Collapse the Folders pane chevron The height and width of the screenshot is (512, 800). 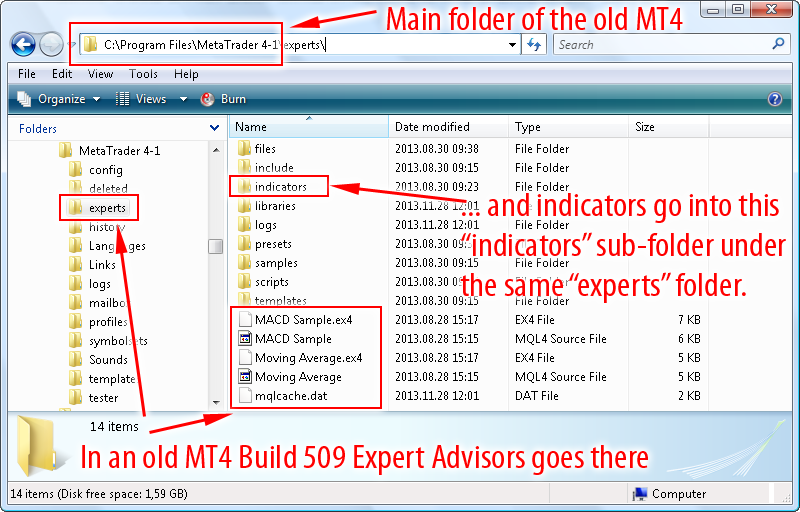[x=215, y=128]
